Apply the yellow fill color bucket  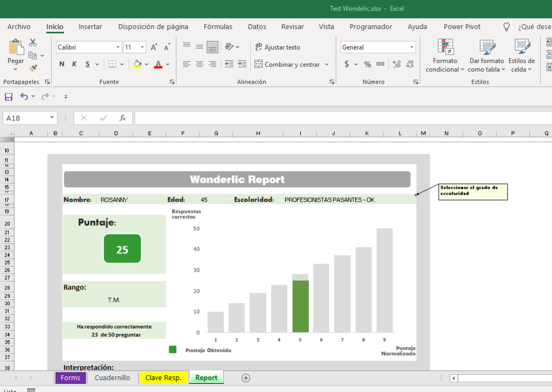pos(137,64)
